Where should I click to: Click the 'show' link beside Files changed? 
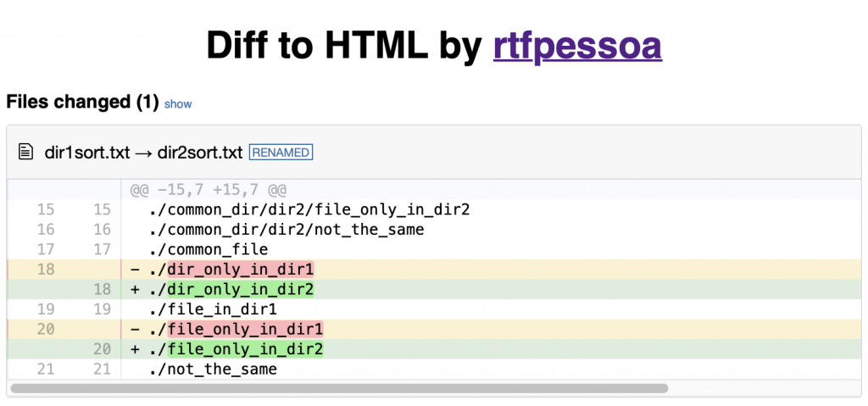coord(178,103)
